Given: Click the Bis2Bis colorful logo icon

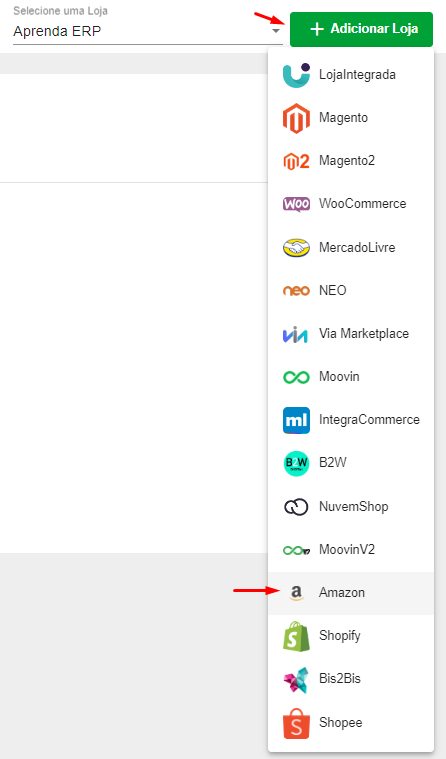Looking at the screenshot, I should [296, 680].
